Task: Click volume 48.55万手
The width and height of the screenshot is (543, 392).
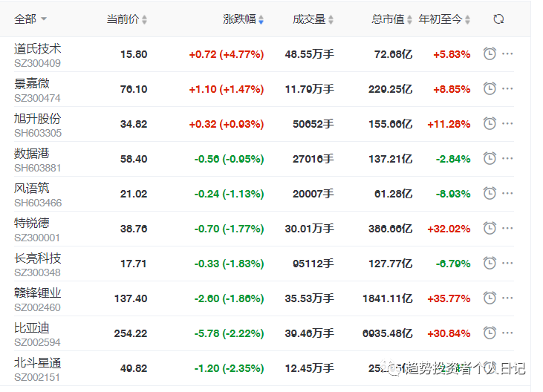Action: click(309, 54)
